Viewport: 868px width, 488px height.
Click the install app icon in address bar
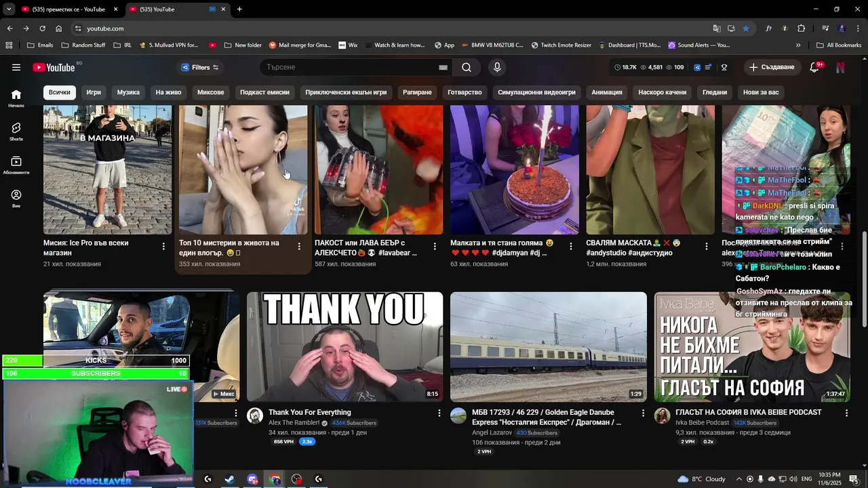(731, 28)
